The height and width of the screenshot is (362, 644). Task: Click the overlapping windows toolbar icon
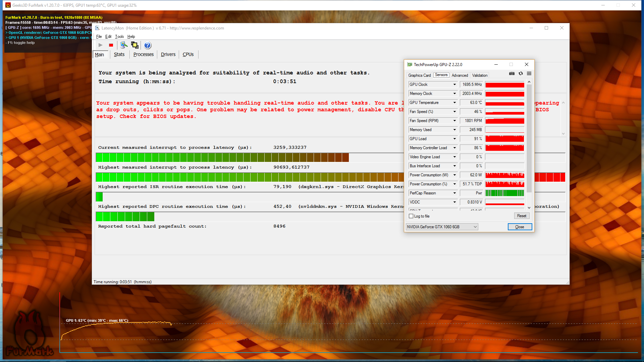pos(135,45)
